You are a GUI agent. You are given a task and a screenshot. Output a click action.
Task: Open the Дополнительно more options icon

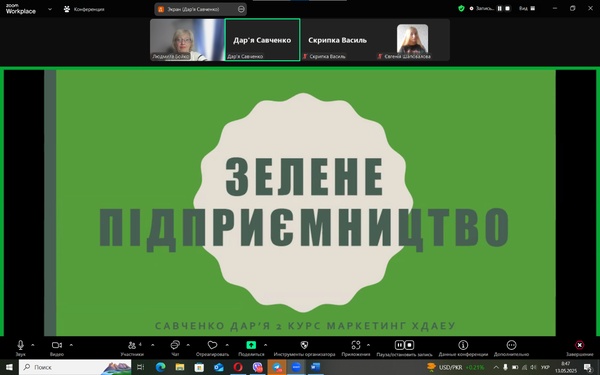511,345
